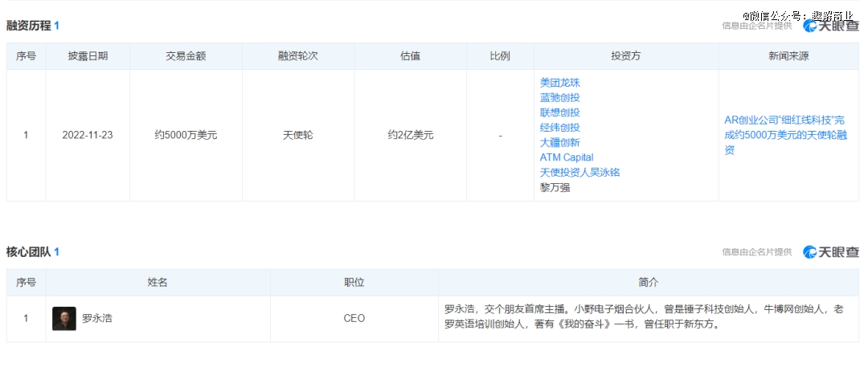Select the transaction amount 约5000万美元
Screen dimensions: 868x371
coord(186,135)
